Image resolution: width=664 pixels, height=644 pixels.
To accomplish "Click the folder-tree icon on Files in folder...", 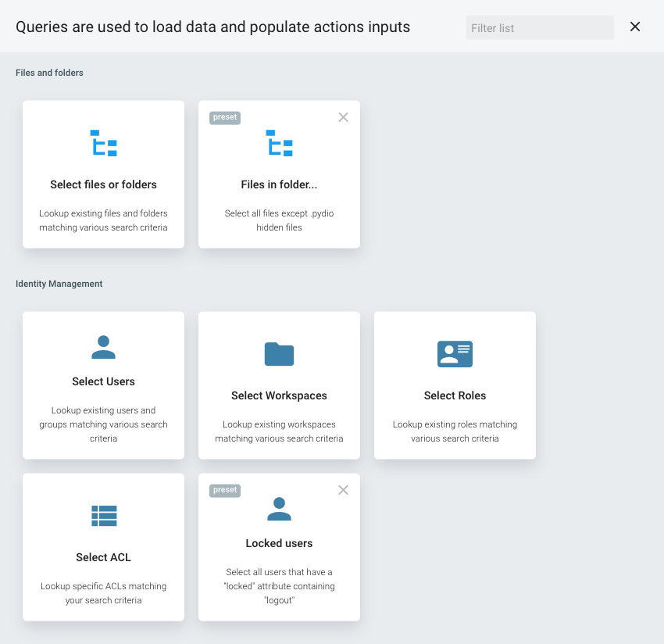I will click(x=279, y=143).
